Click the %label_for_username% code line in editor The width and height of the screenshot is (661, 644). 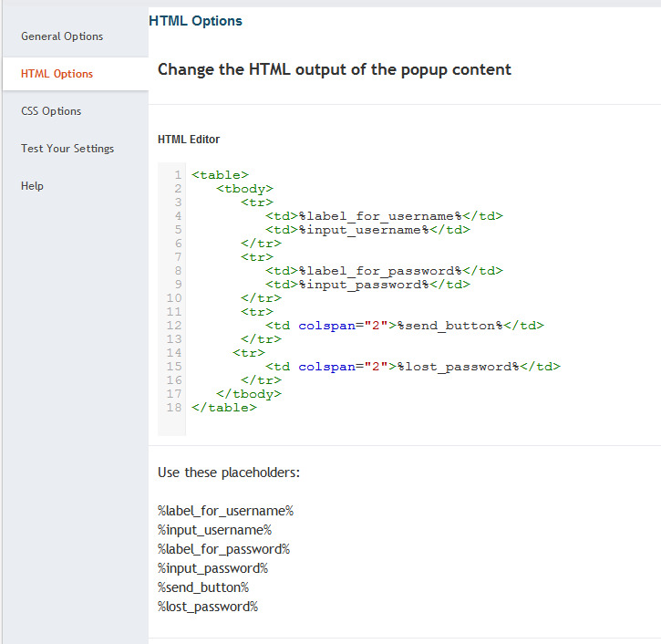click(384, 215)
